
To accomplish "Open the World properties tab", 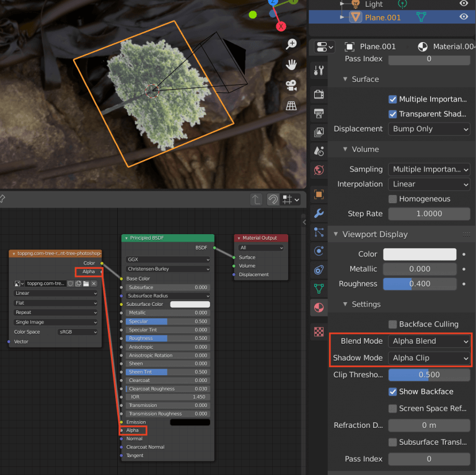I will coord(319,170).
